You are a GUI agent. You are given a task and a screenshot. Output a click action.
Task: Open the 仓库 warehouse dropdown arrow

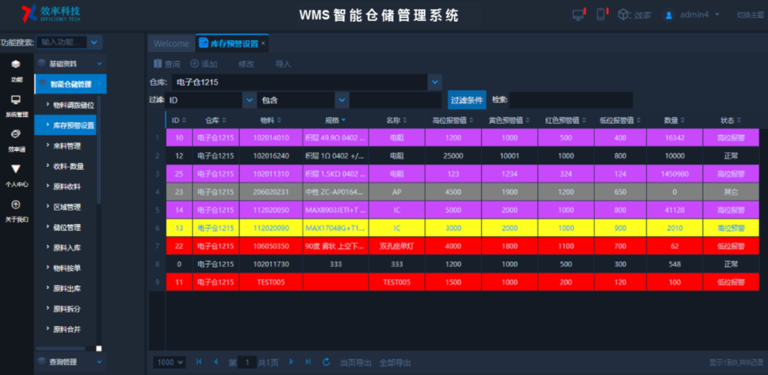click(x=435, y=82)
